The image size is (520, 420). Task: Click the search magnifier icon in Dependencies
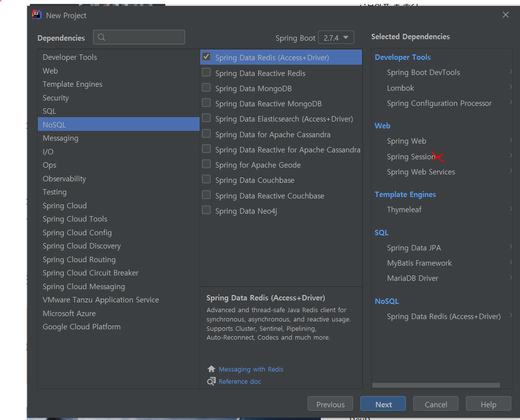tap(102, 37)
